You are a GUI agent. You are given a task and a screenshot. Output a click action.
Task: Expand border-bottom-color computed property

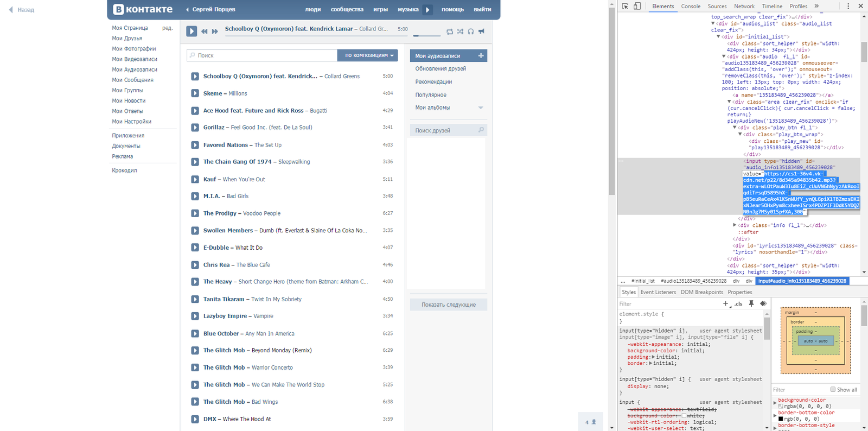pos(775,415)
